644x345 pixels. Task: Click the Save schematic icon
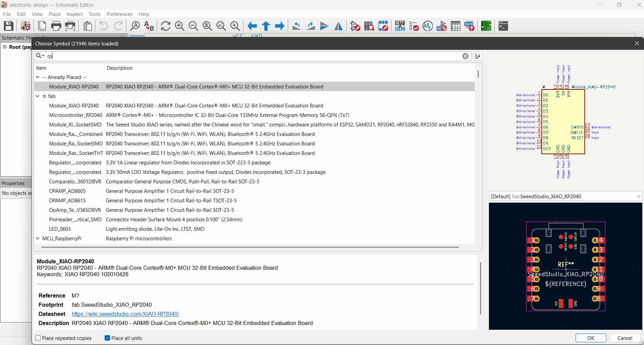(8, 26)
